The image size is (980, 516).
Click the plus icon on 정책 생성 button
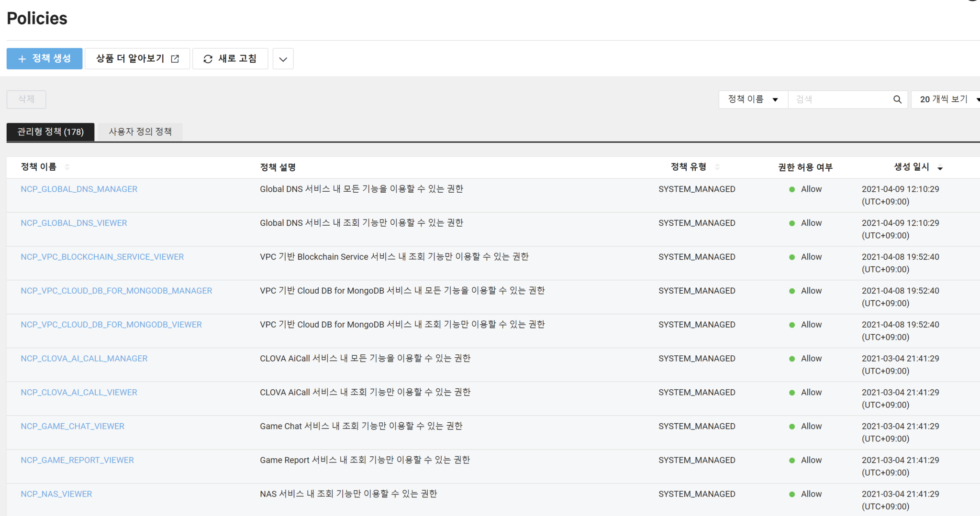(21, 58)
